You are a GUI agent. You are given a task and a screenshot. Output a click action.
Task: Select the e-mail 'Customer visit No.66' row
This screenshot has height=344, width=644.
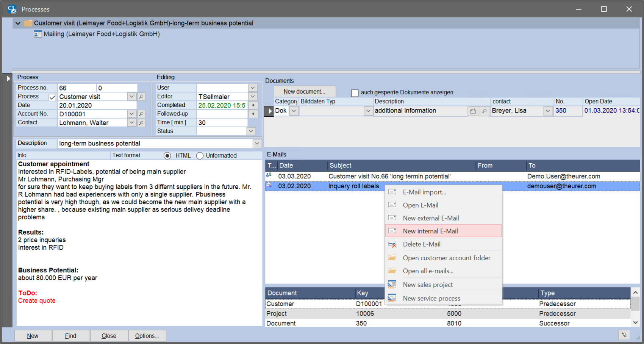coord(453,176)
